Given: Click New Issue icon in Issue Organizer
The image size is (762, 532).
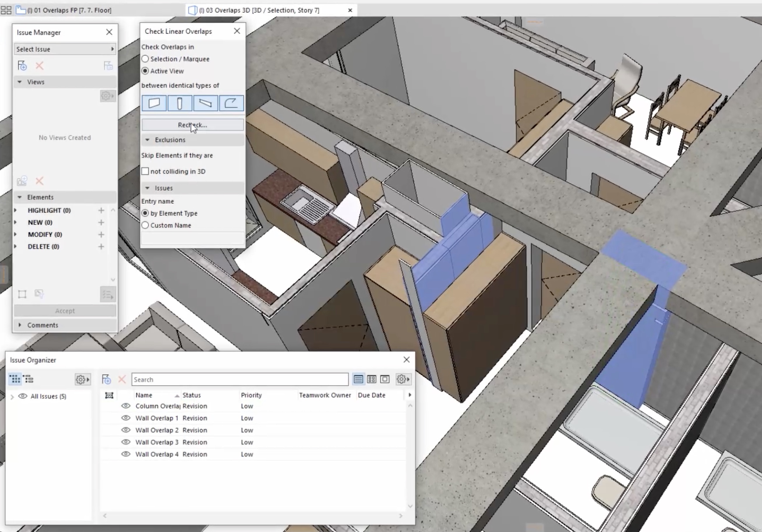Looking at the screenshot, I should click(106, 379).
